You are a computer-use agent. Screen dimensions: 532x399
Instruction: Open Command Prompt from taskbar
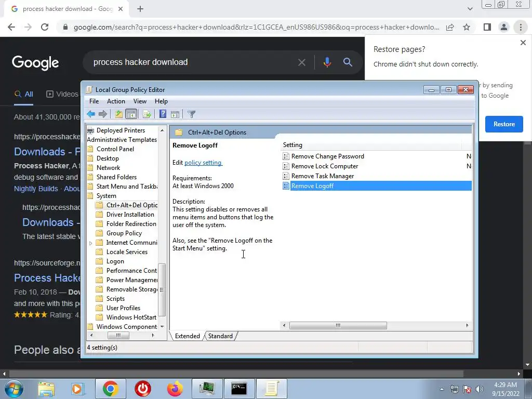(x=239, y=389)
